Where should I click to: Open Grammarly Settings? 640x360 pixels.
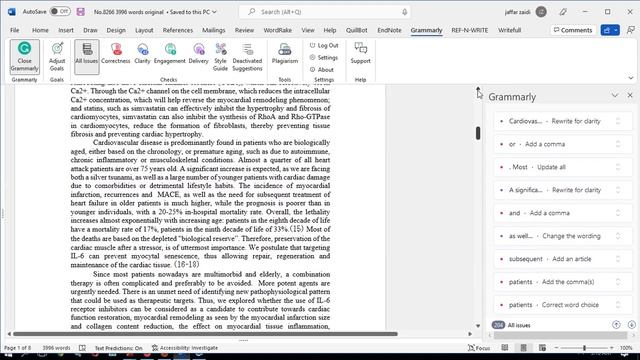tap(324, 58)
